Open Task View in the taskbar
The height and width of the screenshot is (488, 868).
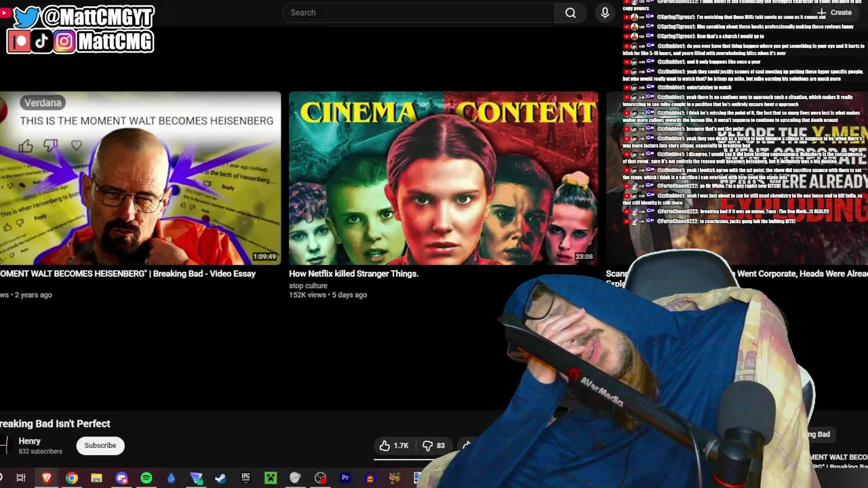point(21,478)
